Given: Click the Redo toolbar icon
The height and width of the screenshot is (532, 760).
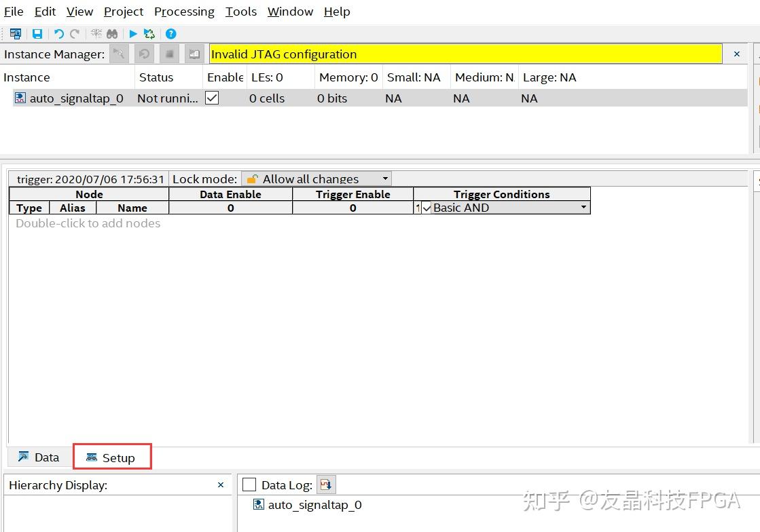Looking at the screenshot, I should pyautogui.click(x=75, y=34).
